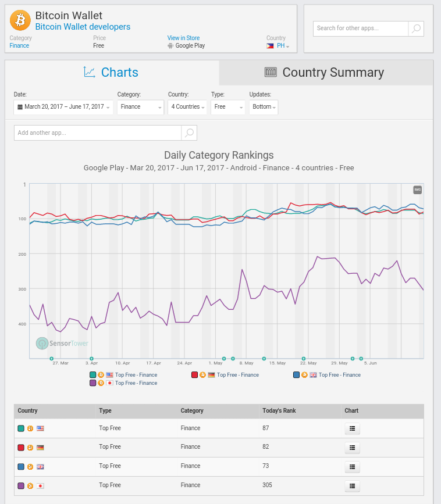Open chart list for UK row
441x504 pixels.
pyautogui.click(x=351, y=466)
